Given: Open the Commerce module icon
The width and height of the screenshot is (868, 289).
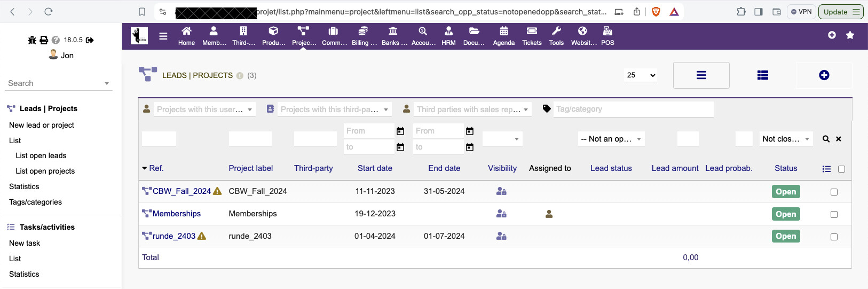Looking at the screenshot, I should [333, 31].
